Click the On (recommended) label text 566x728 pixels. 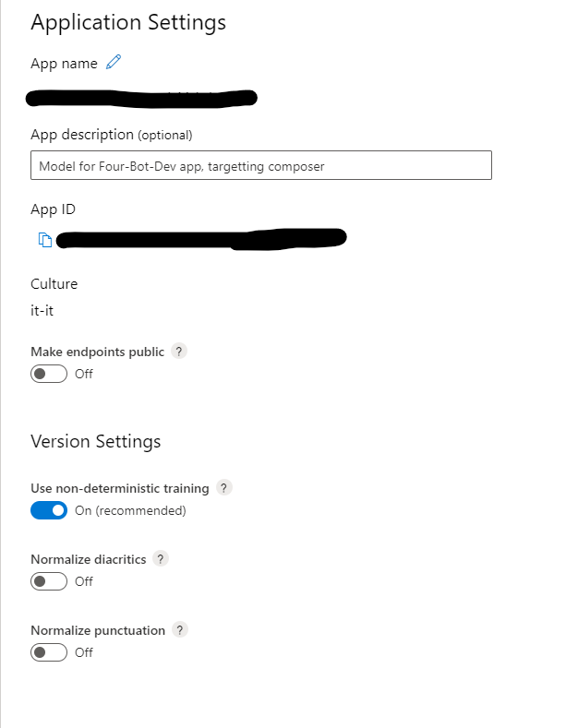(x=130, y=511)
